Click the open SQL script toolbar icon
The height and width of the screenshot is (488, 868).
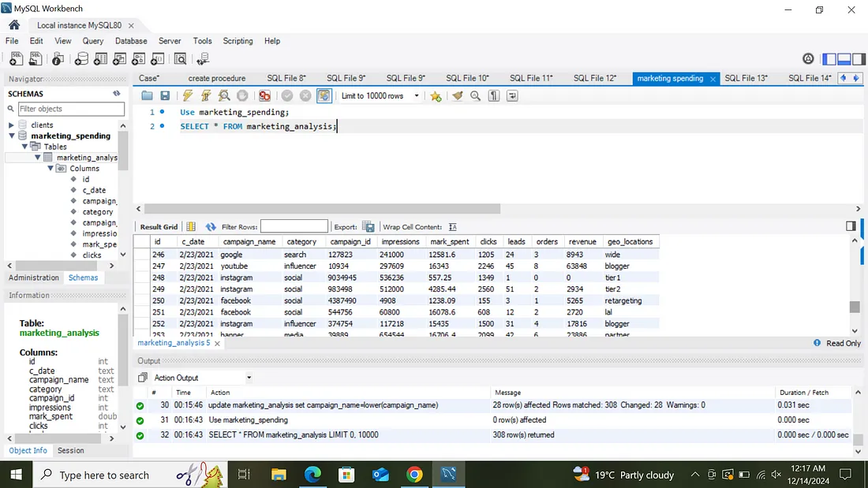(36, 58)
